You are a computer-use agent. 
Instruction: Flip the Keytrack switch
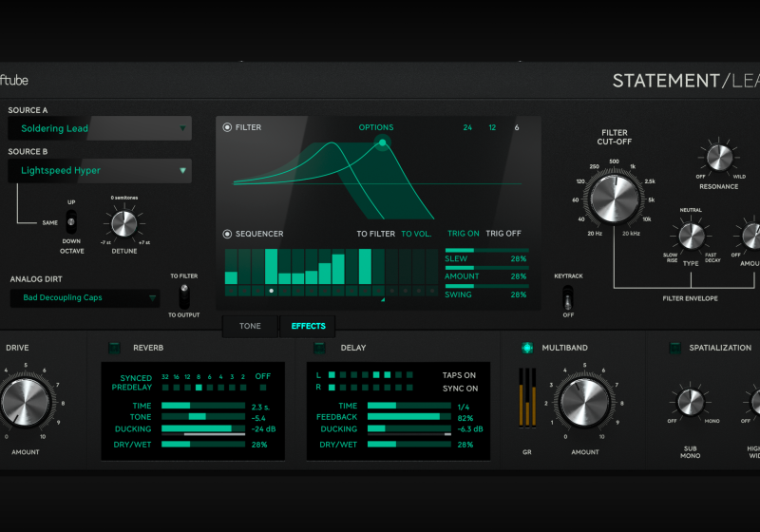[568, 296]
